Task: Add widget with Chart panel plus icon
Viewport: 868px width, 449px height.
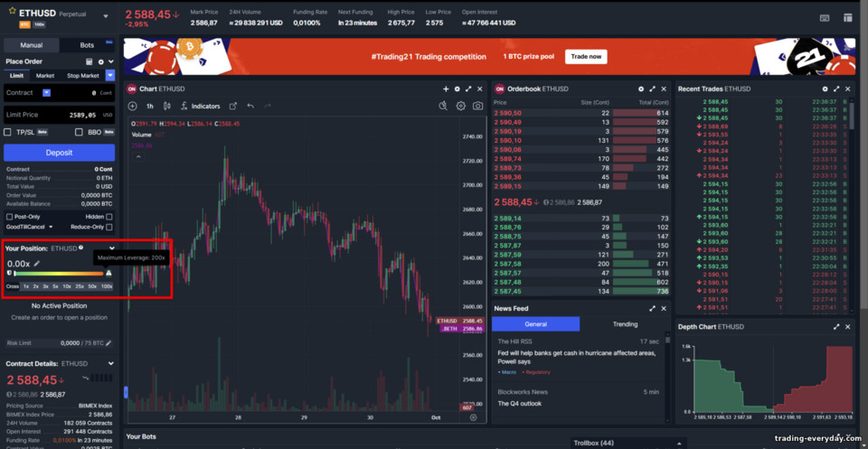Action: (446, 89)
